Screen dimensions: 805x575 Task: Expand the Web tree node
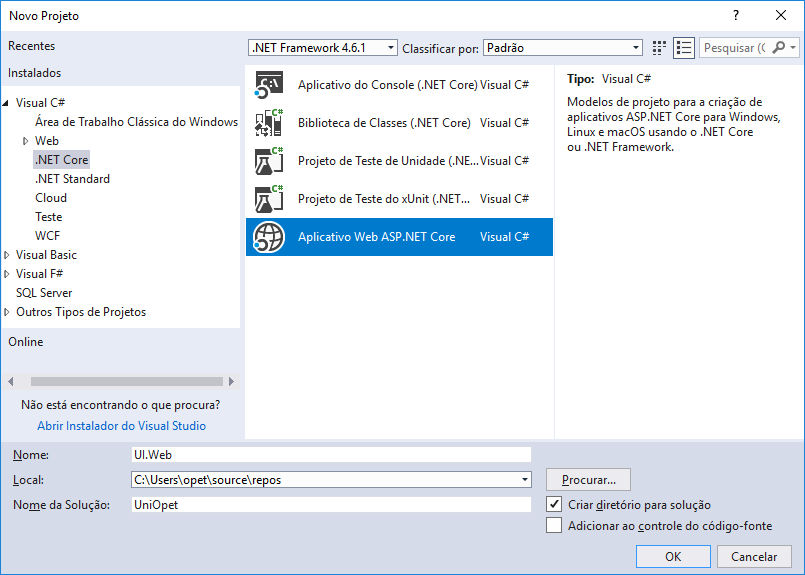coord(25,141)
